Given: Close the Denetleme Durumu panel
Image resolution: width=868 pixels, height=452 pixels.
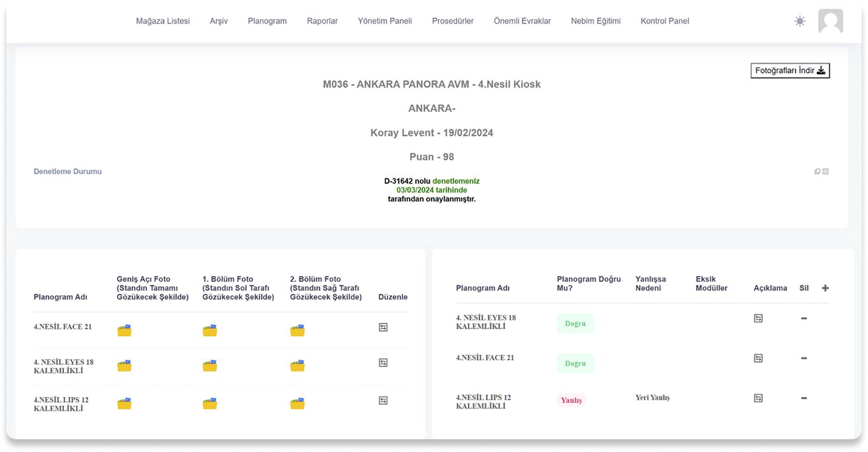Looking at the screenshot, I should pos(826,171).
